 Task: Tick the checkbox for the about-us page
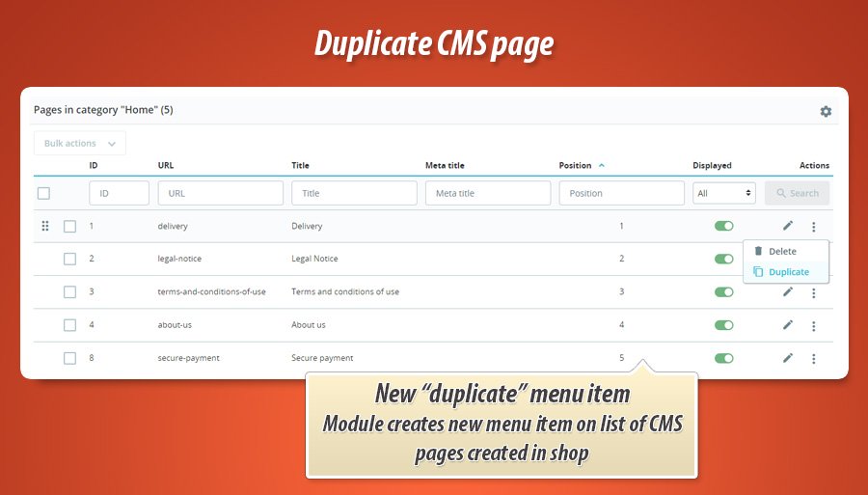pyautogui.click(x=69, y=325)
